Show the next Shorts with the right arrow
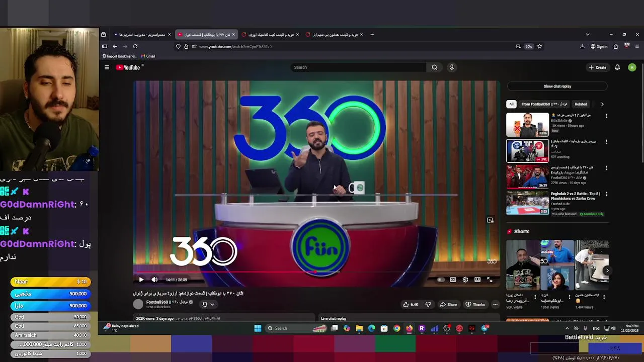The width and height of the screenshot is (644, 362). click(607, 270)
